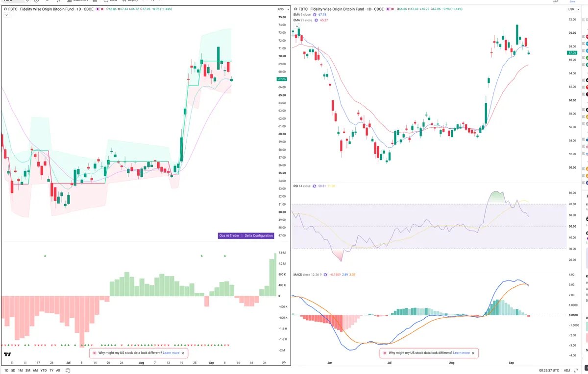This screenshot has width=588, height=374.
Task: Click the 1.6 M label on volume delta scale
Action: [282, 253]
